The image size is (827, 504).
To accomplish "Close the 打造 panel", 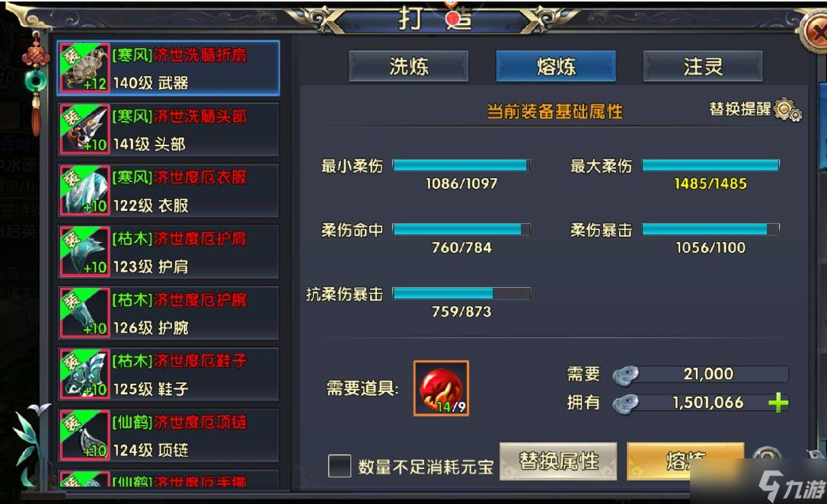I will tap(816, 32).
